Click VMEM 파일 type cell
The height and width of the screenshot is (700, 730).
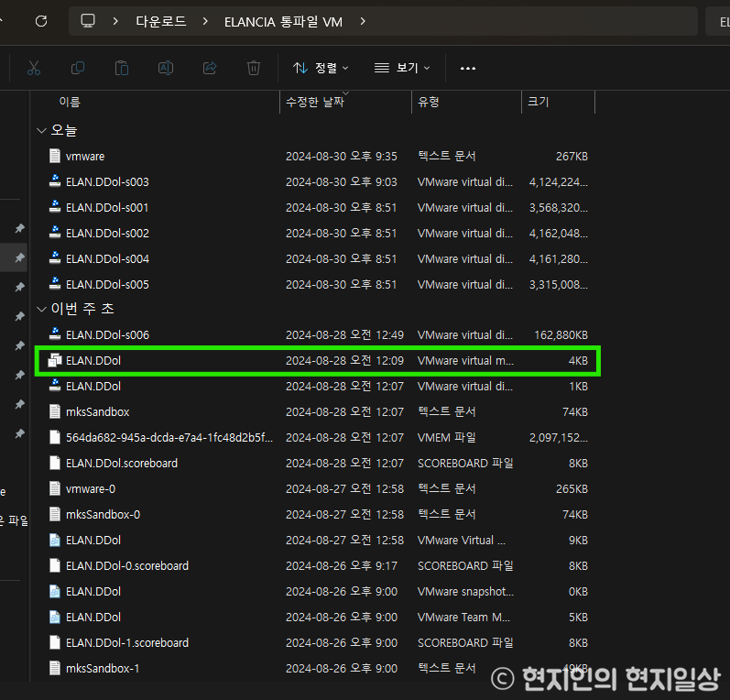(x=446, y=437)
